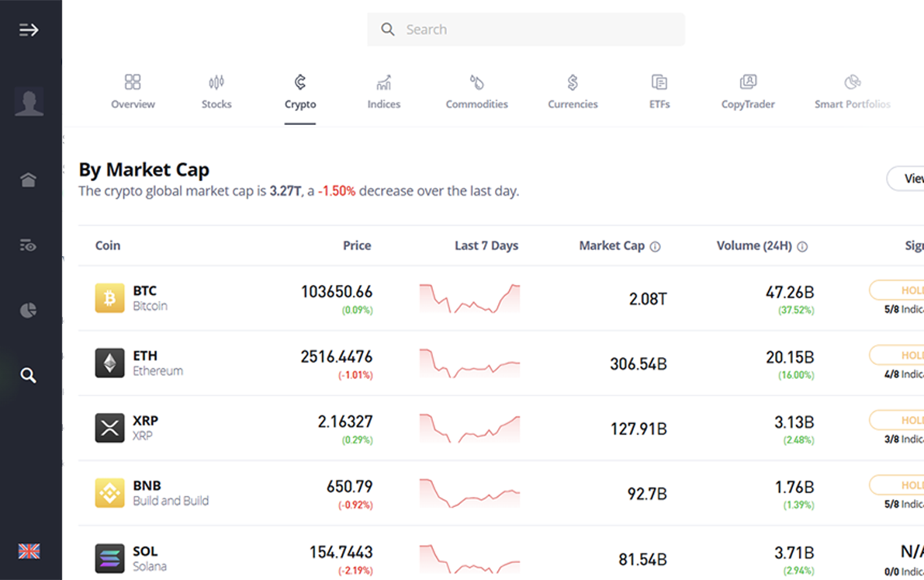The image size is (924, 580).
Task: Click the ETFs document icon
Action: (659, 82)
